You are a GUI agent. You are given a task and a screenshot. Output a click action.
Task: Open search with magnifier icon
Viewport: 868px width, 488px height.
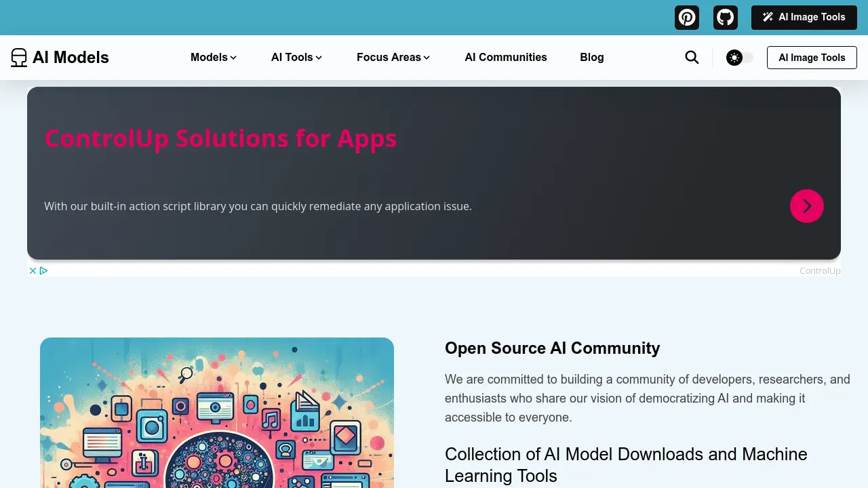pyautogui.click(x=692, y=58)
